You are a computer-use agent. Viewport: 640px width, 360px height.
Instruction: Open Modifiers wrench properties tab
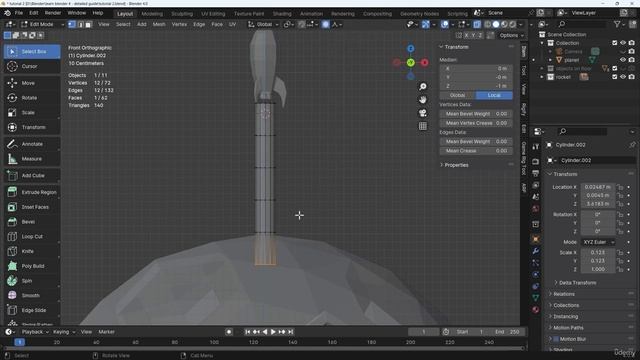point(536,251)
